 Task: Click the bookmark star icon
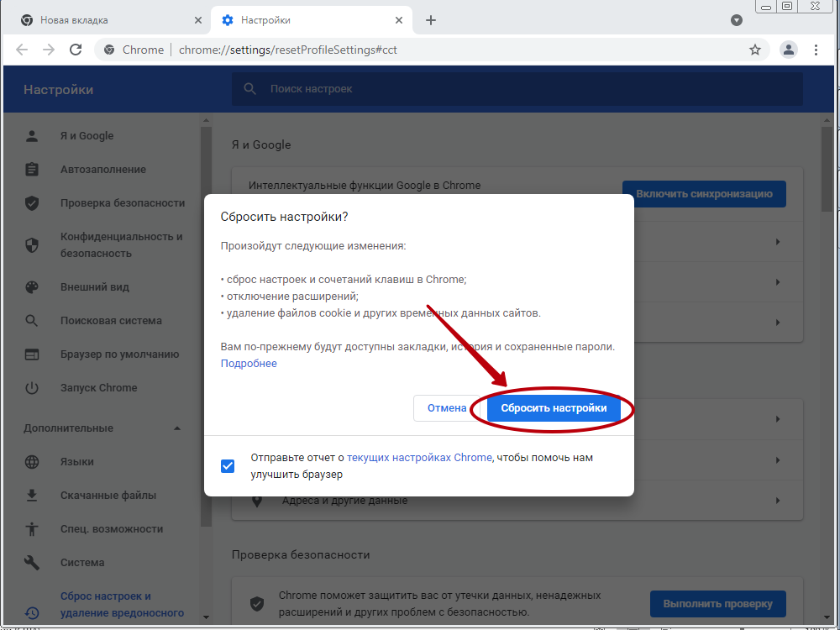click(x=755, y=50)
